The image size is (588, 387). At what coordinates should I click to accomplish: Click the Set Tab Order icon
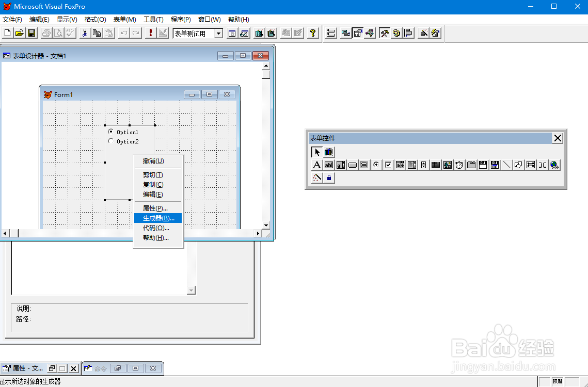coord(330,33)
